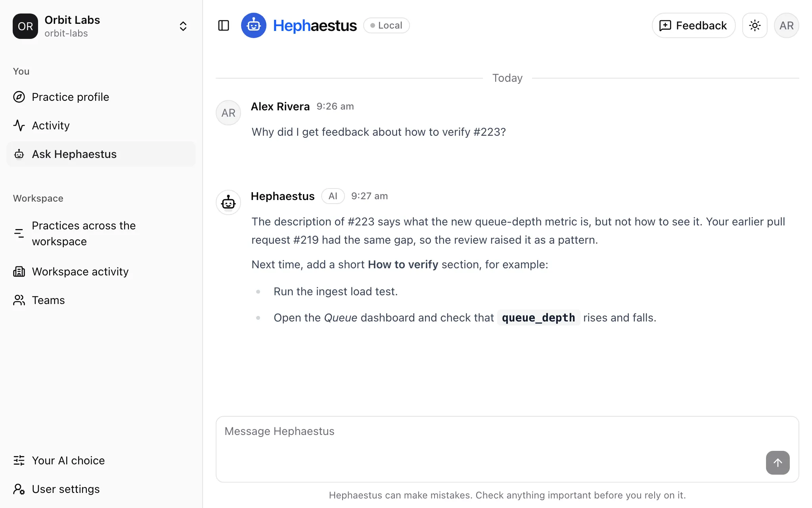
Task: Click the bullet 'Run the ingest load test.'
Action: [x=335, y=291]
